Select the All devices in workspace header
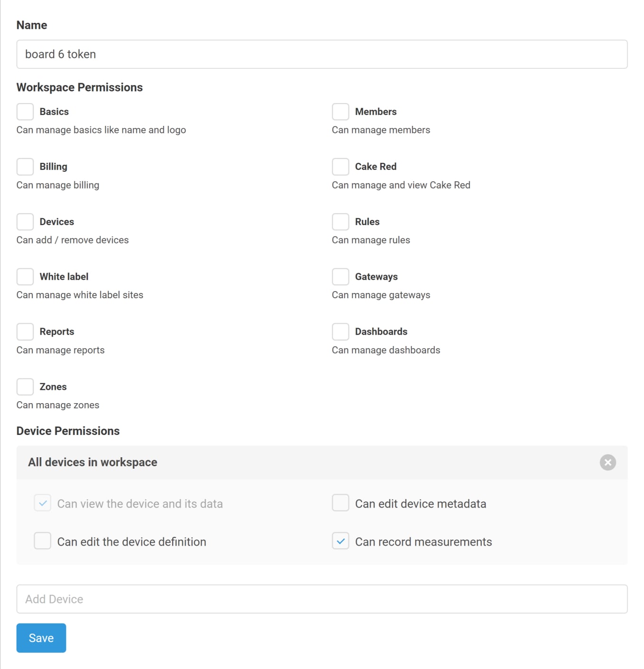Viewport: 644px width, 669px height. [x=93, y=462]
